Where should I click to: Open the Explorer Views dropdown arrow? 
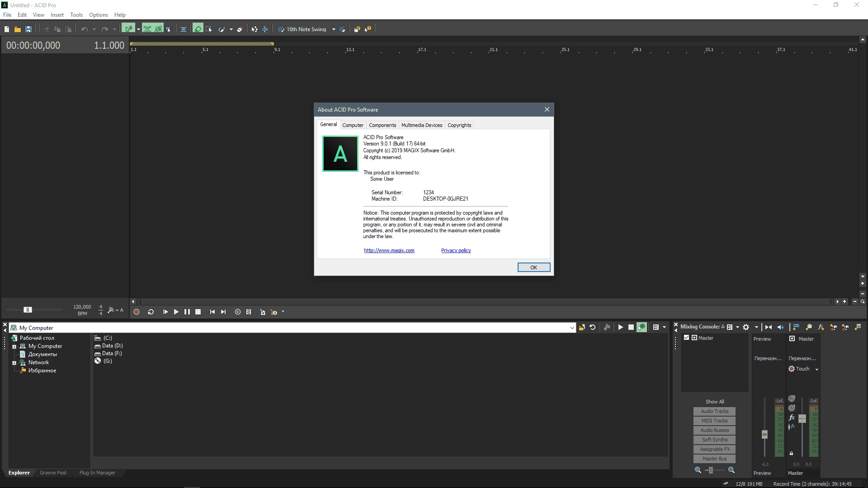click(x=664, y=328)
